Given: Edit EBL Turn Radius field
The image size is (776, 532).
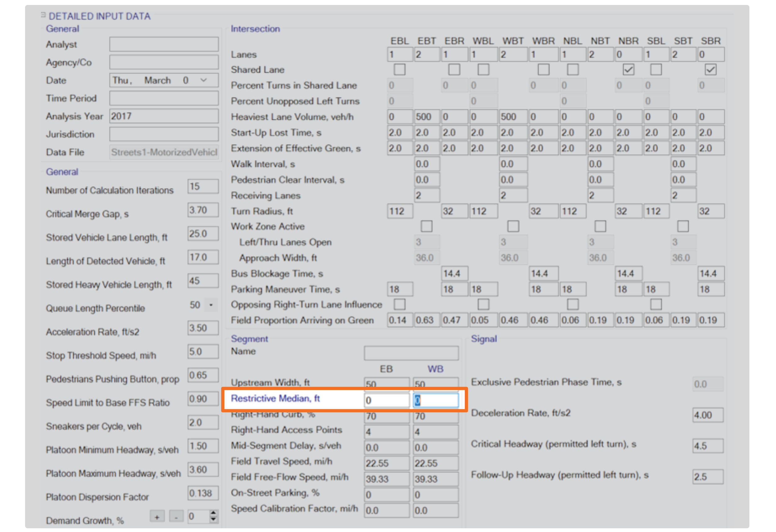Looking at the screenshot, I should pyautogui.click(x=400, y=211).
